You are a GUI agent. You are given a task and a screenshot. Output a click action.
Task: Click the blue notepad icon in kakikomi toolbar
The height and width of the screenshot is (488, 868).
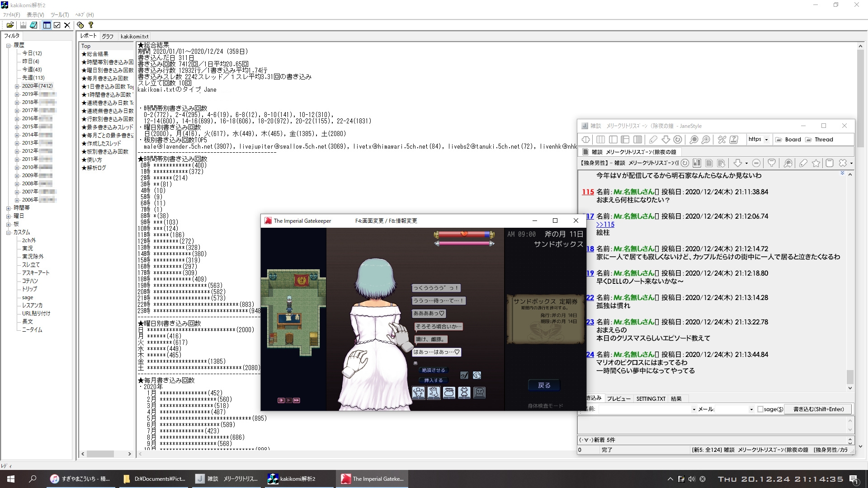pyautogui.click(x=33, y=25)
